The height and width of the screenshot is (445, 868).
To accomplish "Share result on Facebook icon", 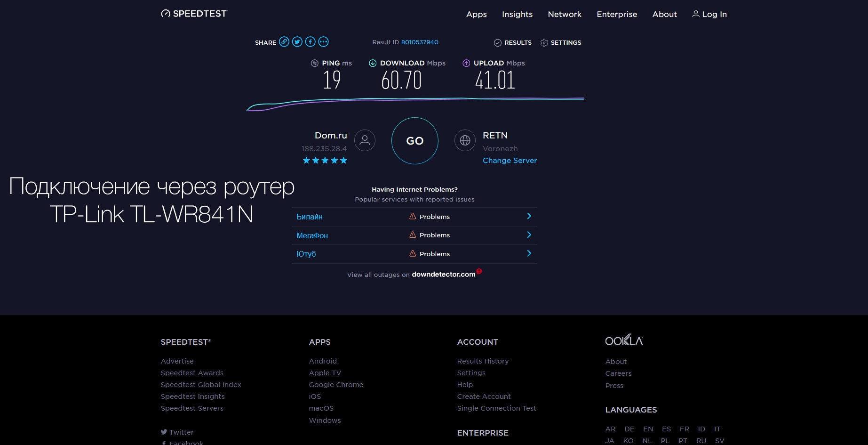I will point(311,42).
